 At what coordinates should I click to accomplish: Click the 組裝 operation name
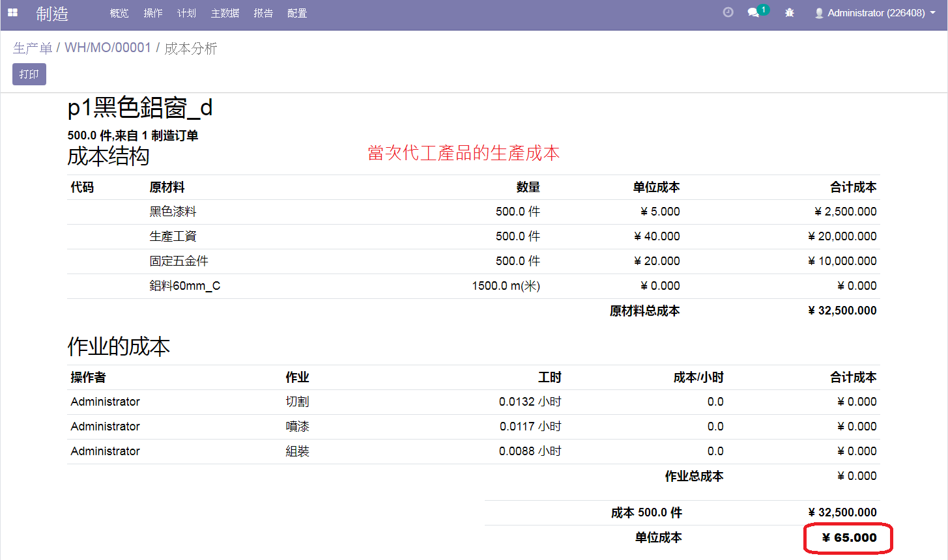[x=297, y=451]
